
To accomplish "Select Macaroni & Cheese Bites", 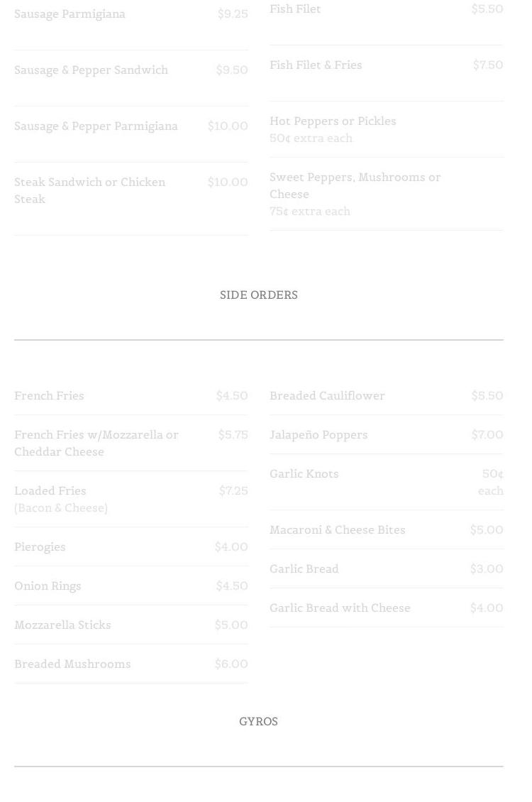I will (337, 530).
